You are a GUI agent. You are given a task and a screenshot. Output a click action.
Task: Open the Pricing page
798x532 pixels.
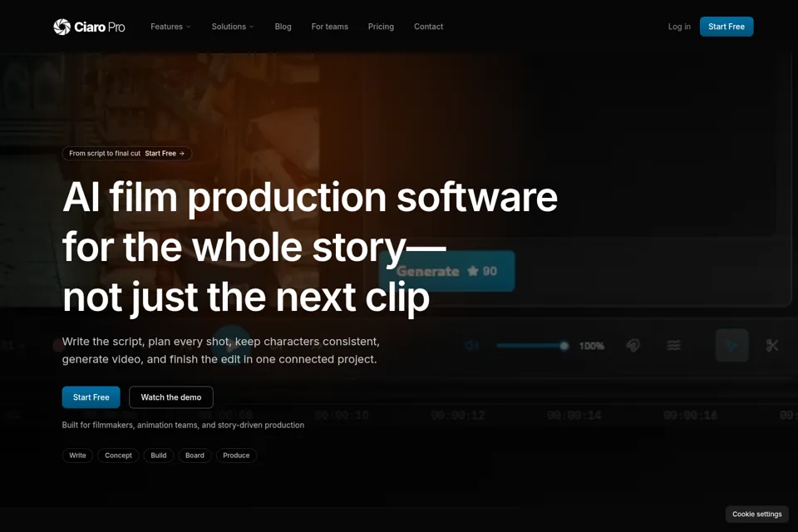pyautogui.click(x=381, y=27)
